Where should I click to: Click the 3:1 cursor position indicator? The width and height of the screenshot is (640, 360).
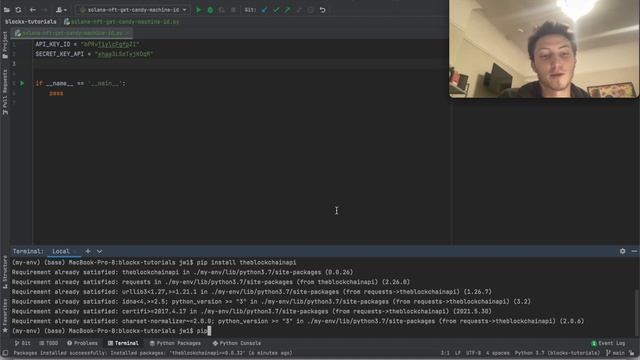445,353
